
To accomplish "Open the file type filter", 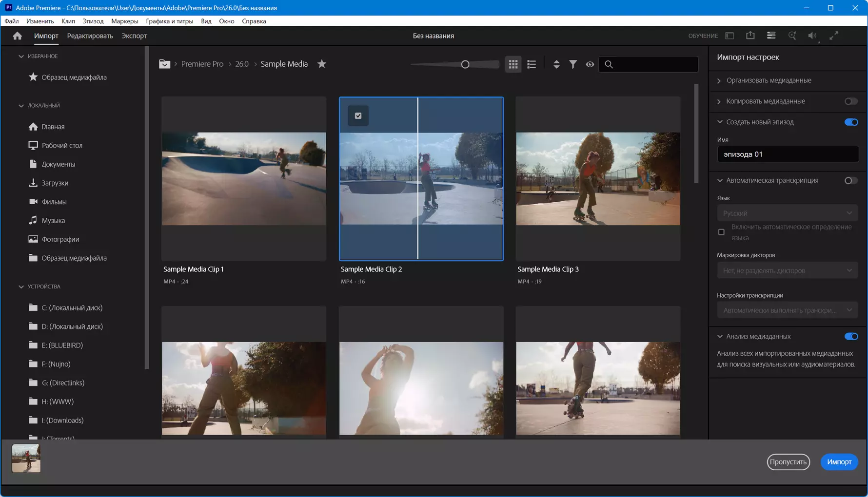I will point(573,64).
